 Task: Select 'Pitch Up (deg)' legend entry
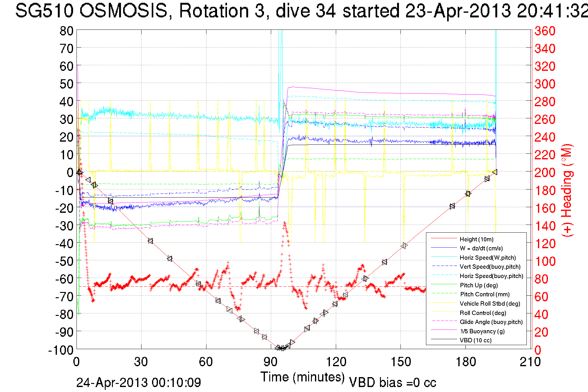pyautogui.click(x=479, y=285)
